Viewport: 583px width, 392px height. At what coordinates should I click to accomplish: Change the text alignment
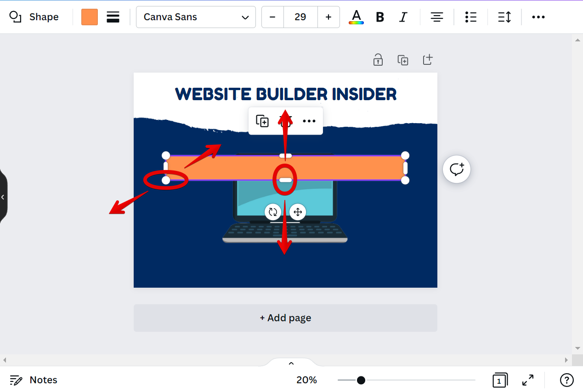(437, 17)
